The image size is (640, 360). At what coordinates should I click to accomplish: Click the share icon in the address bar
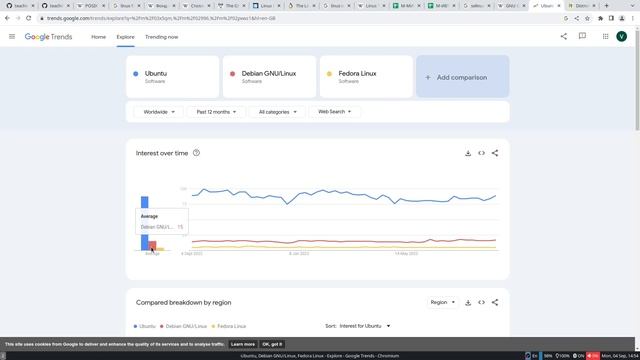(x=576, y=18)
